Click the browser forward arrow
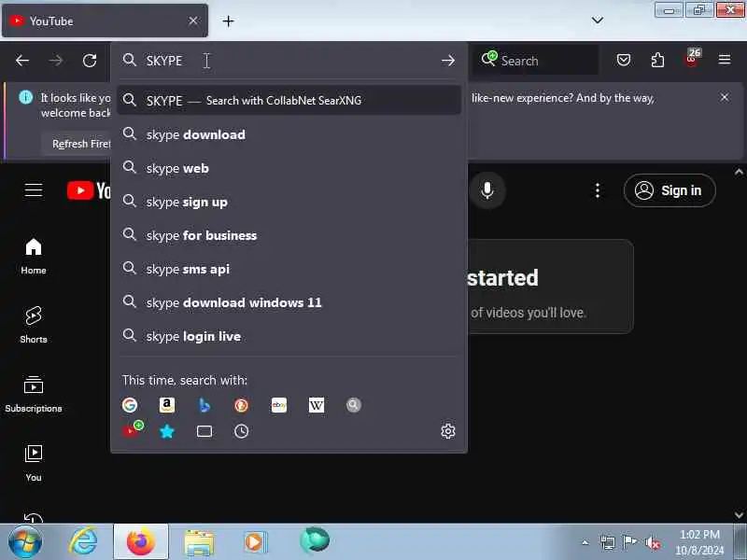The height and width of the screenshot is (560, 747). pyautogui.click(x=56, y=61)
